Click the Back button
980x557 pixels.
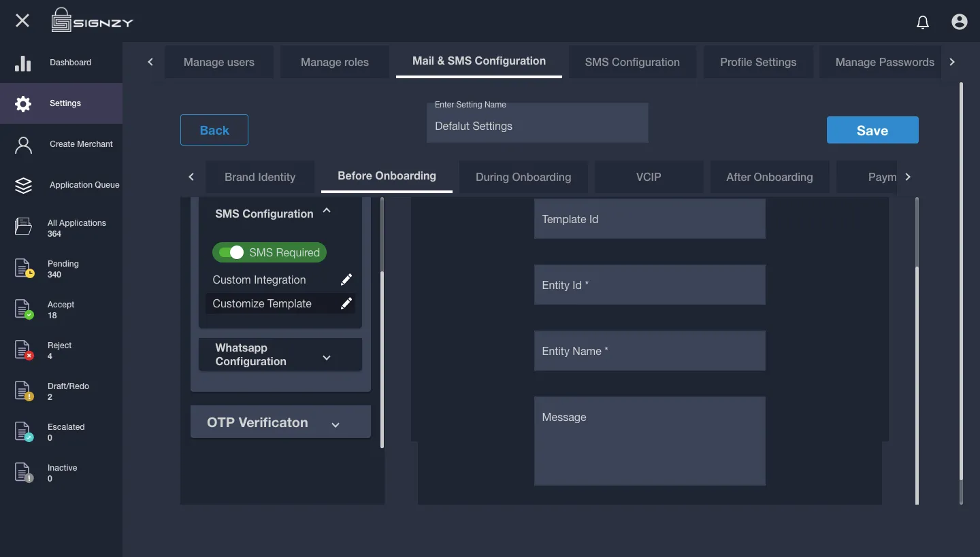click(x=214, y=130)
